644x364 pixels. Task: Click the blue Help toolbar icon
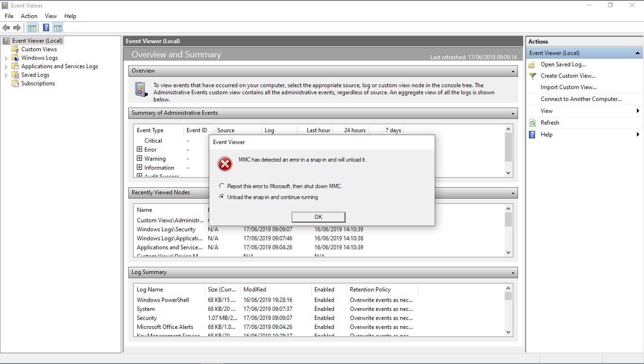46,28
